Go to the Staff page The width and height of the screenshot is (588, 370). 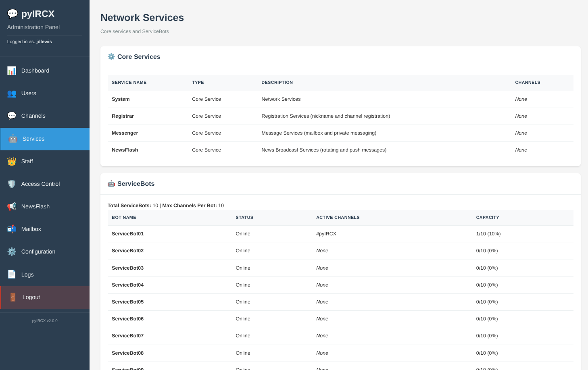coord(27,161)
